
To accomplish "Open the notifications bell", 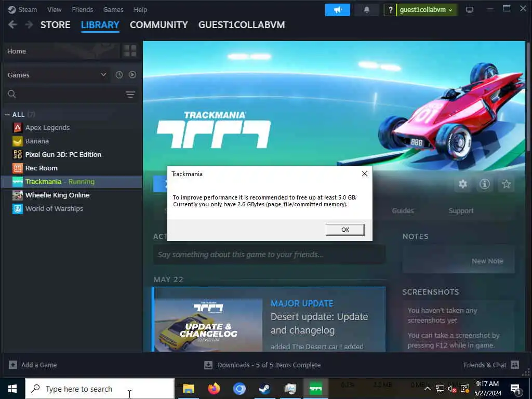I will (x=366, y=10).
